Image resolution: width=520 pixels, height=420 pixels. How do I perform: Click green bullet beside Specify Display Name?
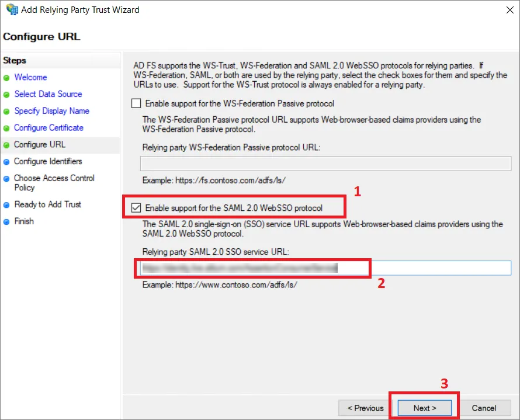[6, 112]
